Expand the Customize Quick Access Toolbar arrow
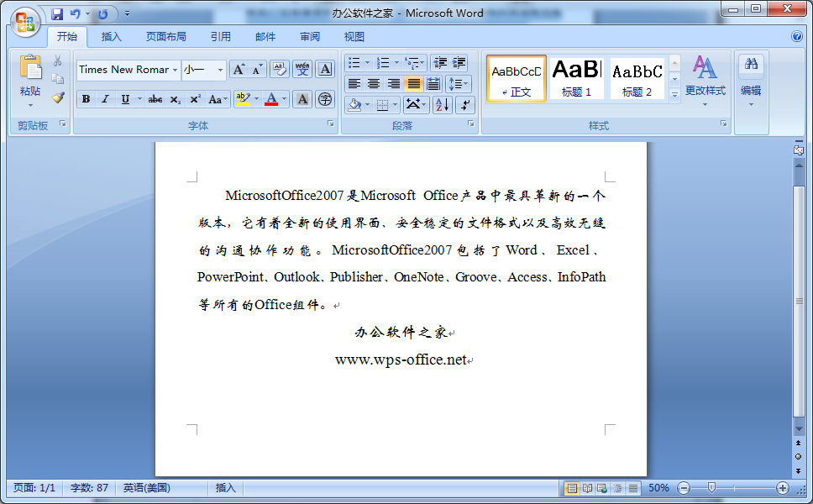The width and height of the screenshot is (813, 504). [127, 14]
